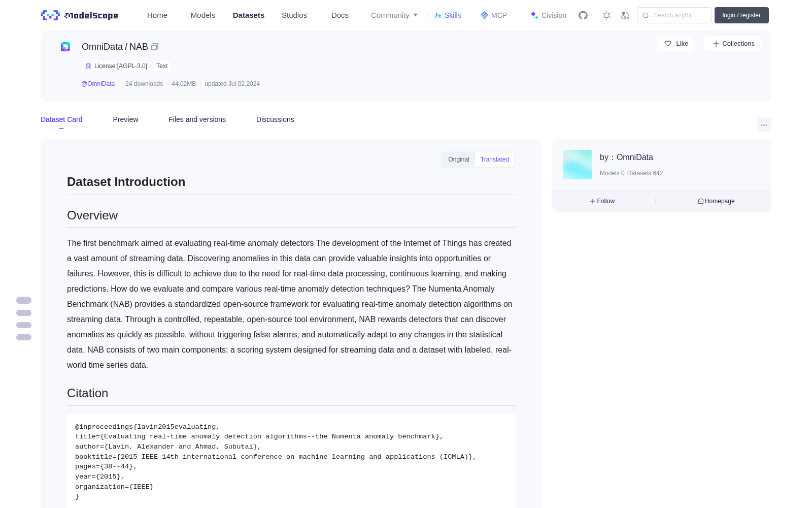Open MCP from the navigation bar
This screenshot has width=812, height=508.
tap(494, 15)
